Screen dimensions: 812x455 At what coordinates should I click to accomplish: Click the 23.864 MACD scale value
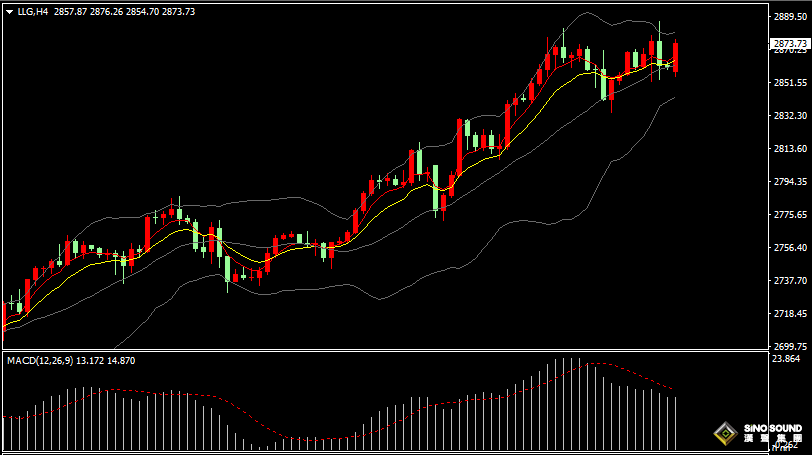788,358
